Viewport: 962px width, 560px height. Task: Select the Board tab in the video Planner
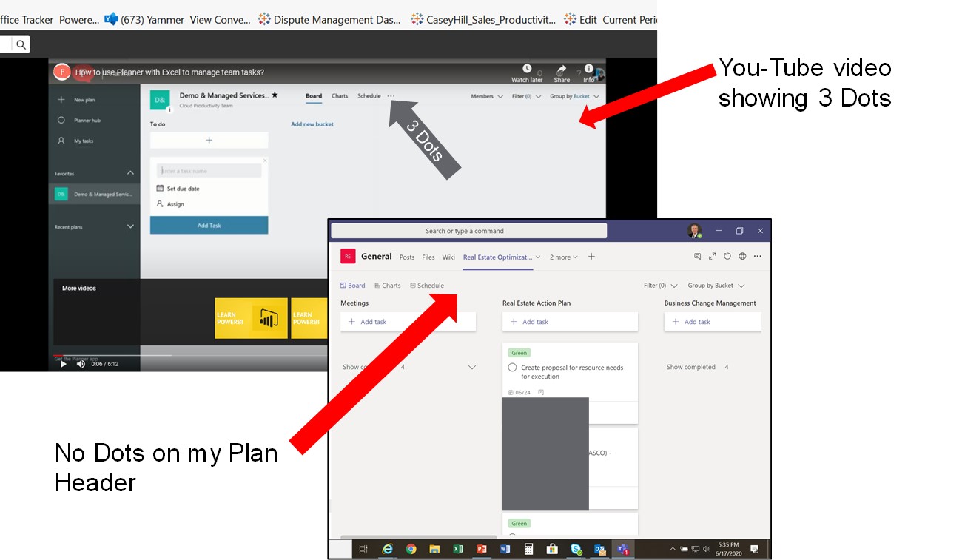tap(314, 96)
